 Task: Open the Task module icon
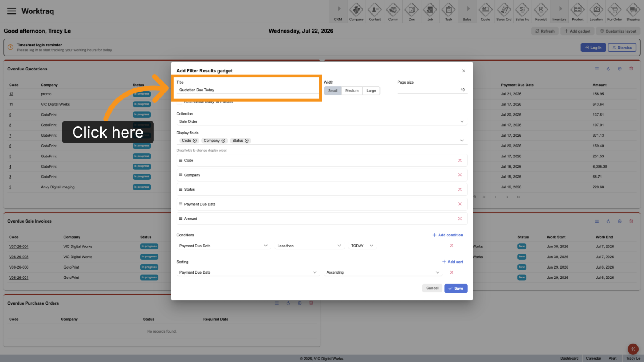448,11
